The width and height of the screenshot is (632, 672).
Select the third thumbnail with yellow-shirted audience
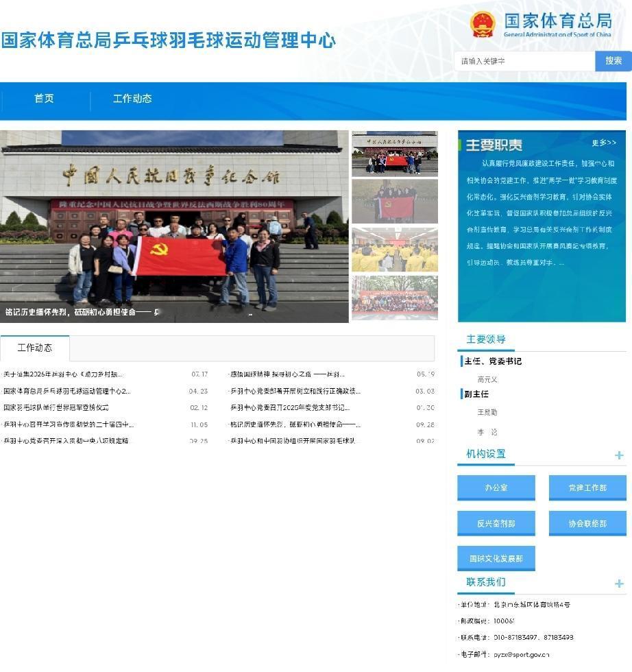395,250
